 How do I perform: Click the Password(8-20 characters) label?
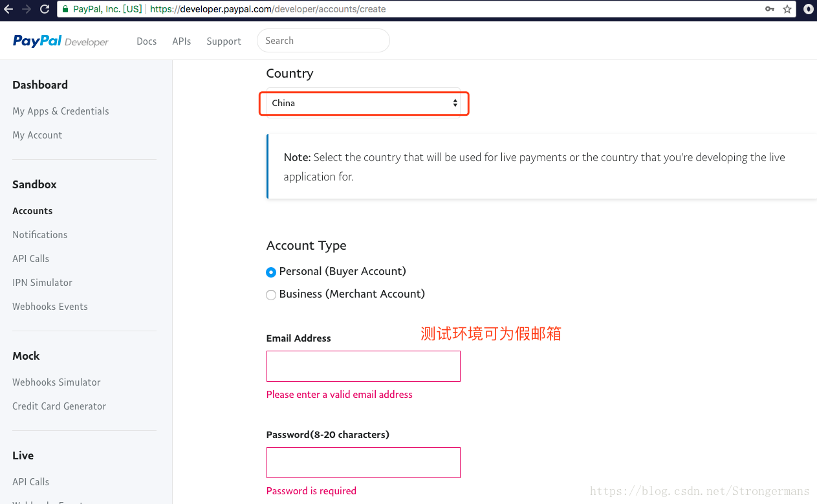click(328, 435)
